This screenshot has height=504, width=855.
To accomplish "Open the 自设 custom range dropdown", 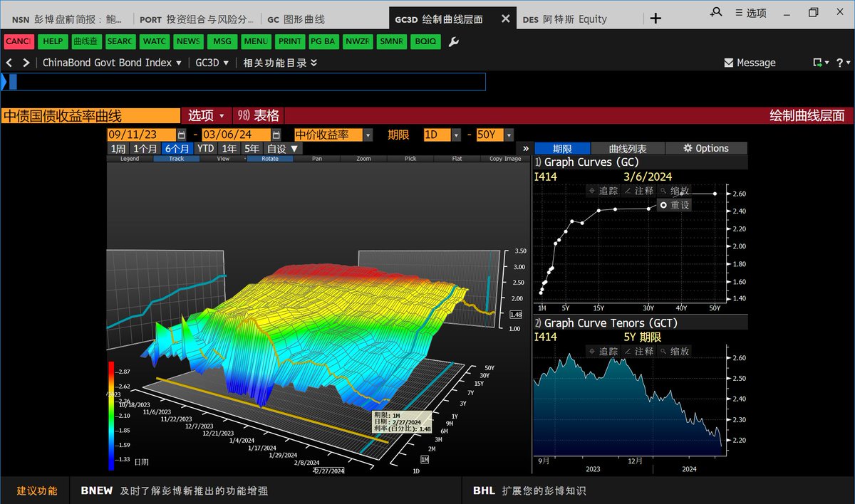I will click(283, 149).
